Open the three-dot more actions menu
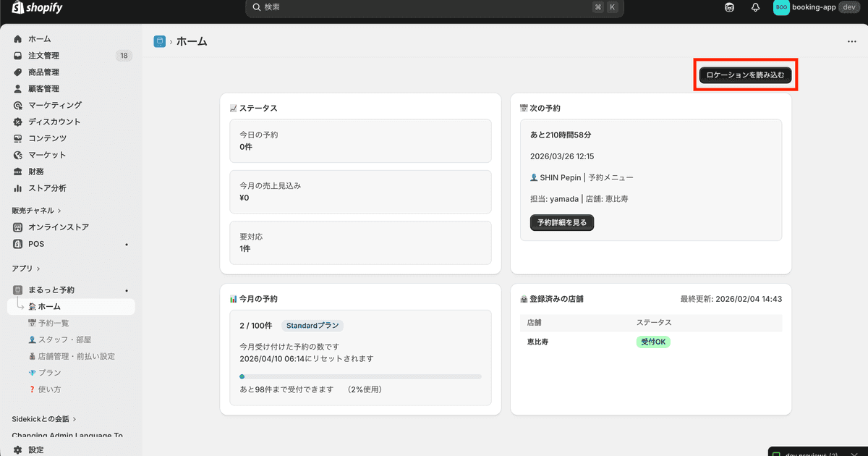The image size is (868, 456). point(851,42)
